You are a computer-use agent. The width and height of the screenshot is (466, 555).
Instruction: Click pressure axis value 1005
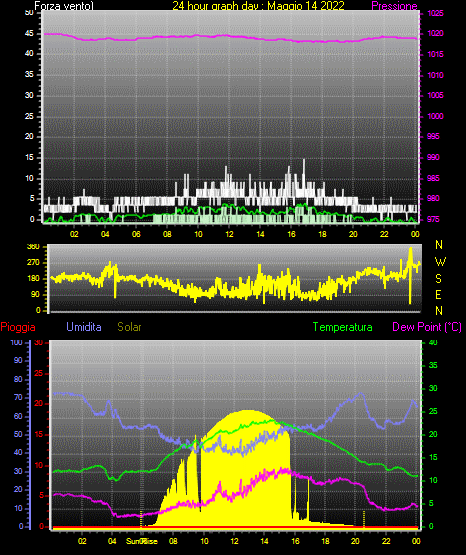pyautogui.click(x=435, y=96)
